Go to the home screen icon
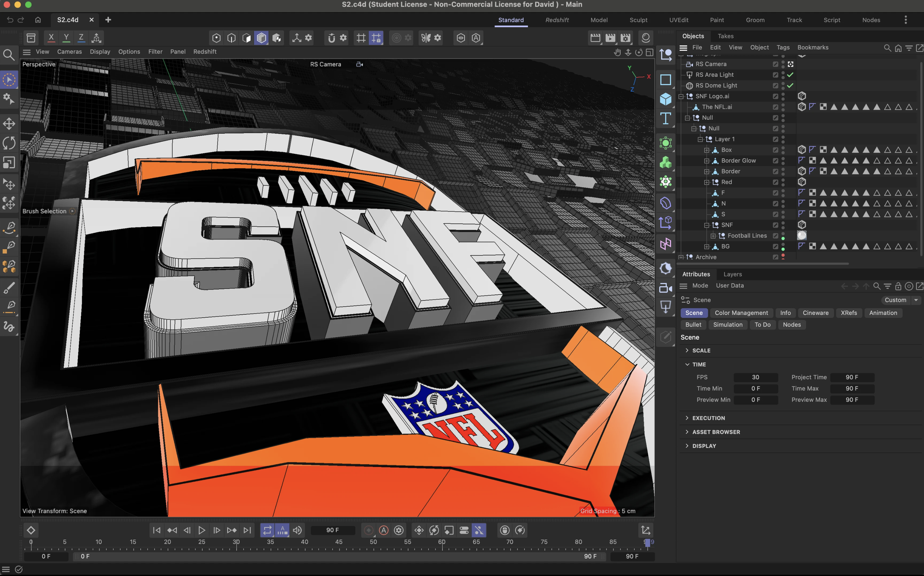Image resolution: width=924 pixels, height=576 pixels. 38,20
